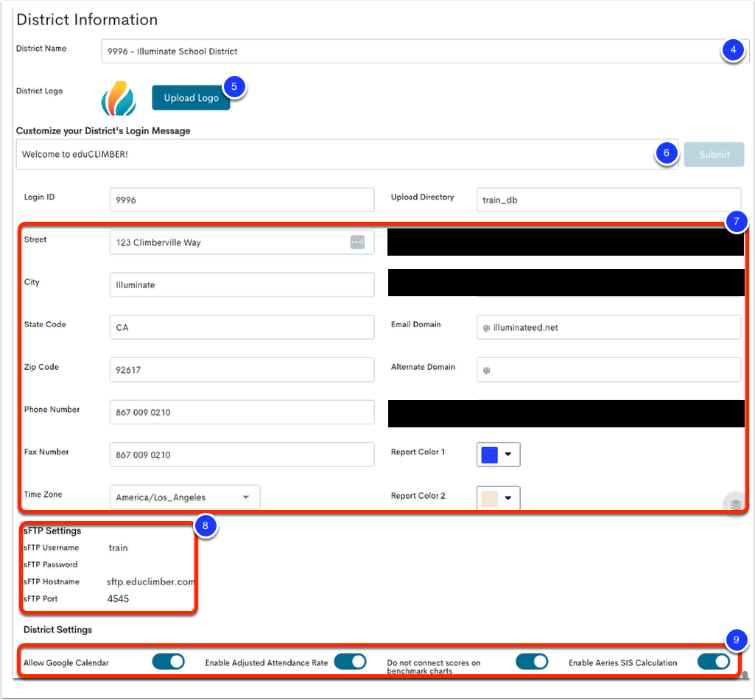Toggle Do not connect scores on benchmark charts
Screen dimensions: 755x700
(532, 662)
